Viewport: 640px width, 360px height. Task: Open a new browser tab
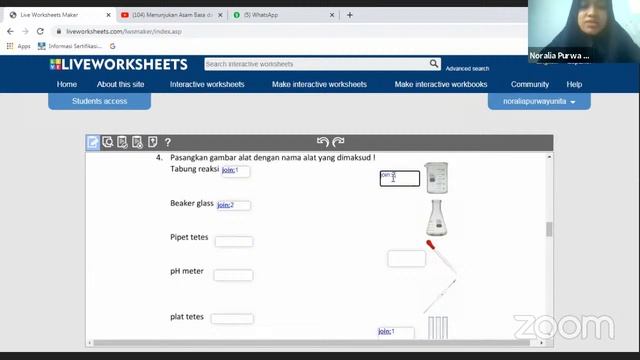click(350, 15)
